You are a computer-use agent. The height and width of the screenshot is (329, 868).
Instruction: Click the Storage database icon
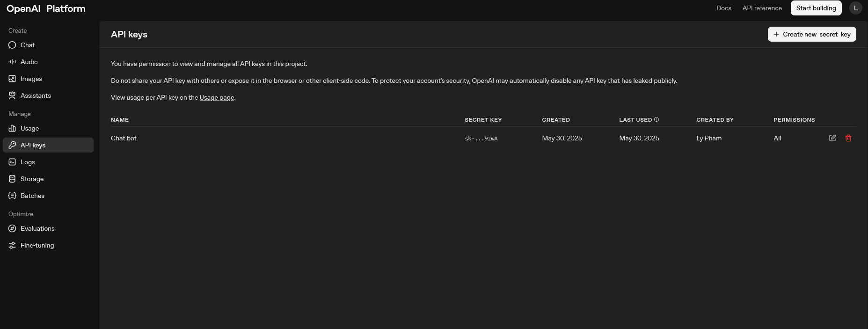tap(12, 179)
